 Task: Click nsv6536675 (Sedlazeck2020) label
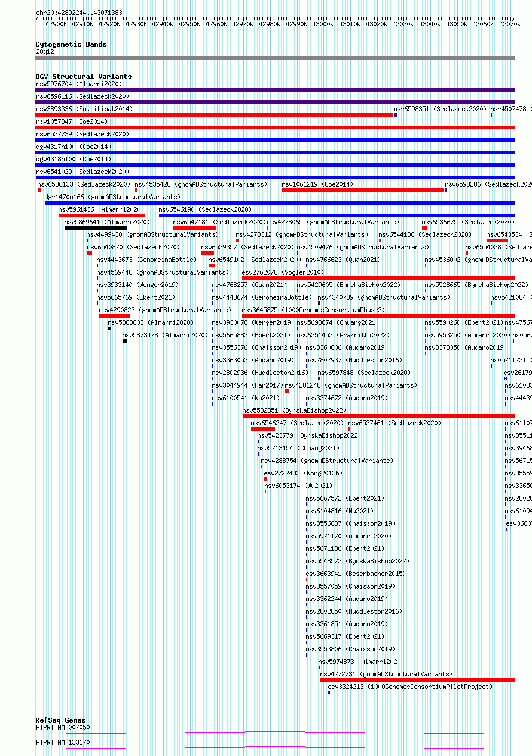pyautogui.click(x=468, y=222)
